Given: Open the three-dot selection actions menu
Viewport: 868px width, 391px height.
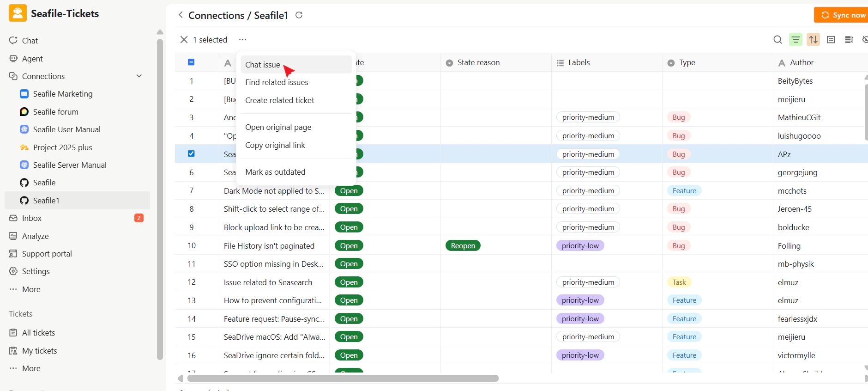Looking at the screenshot, I should pyautogui.click(x=242, y=40).
